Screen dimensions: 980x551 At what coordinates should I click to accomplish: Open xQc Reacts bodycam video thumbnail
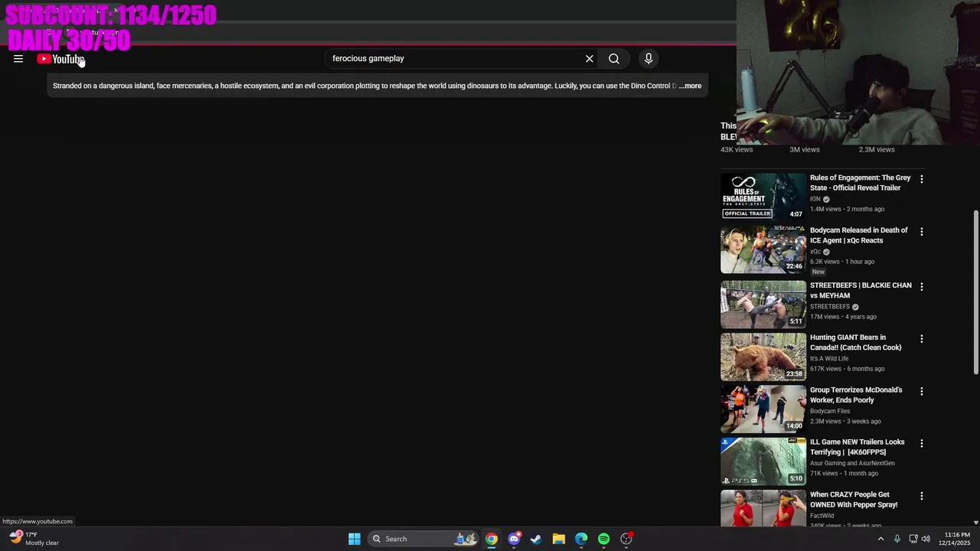tap(763, 249)
